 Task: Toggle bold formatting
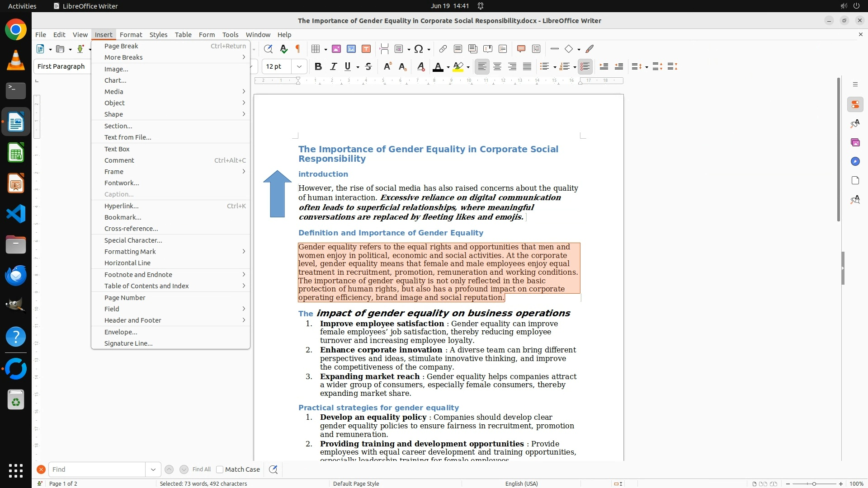[x=318, y=66]
